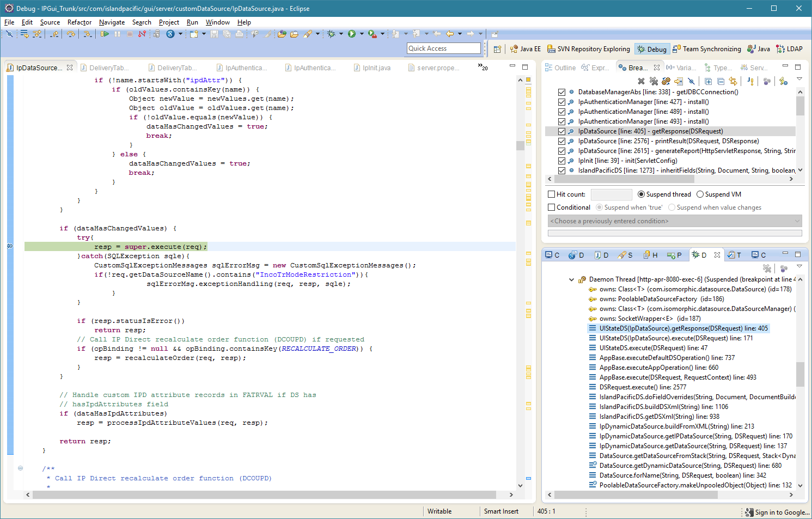This screenshot has width=812, height=519.
Task: Enable the Hit count checkbox
Action: click(551, 194)
